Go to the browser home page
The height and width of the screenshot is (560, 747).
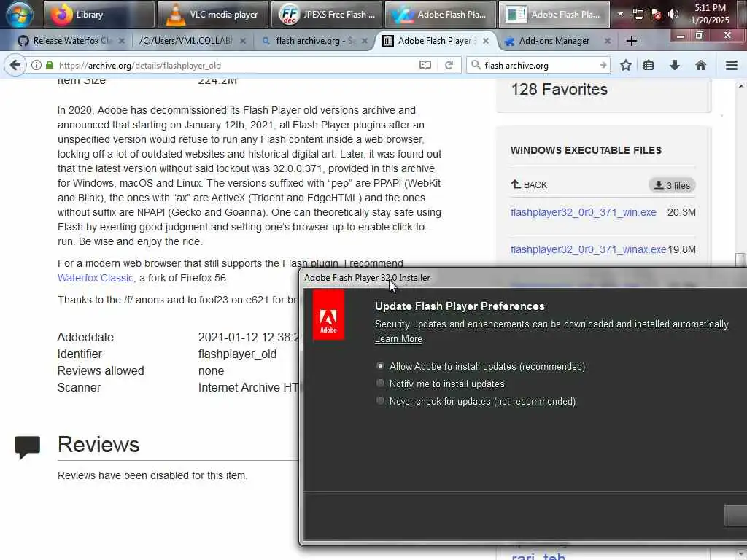[700, 65]
